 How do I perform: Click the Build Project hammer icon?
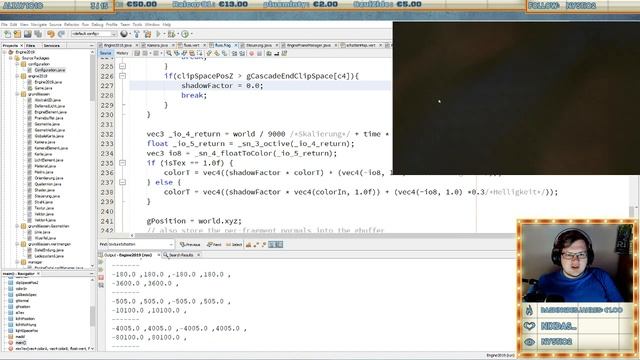click(137, 34)
